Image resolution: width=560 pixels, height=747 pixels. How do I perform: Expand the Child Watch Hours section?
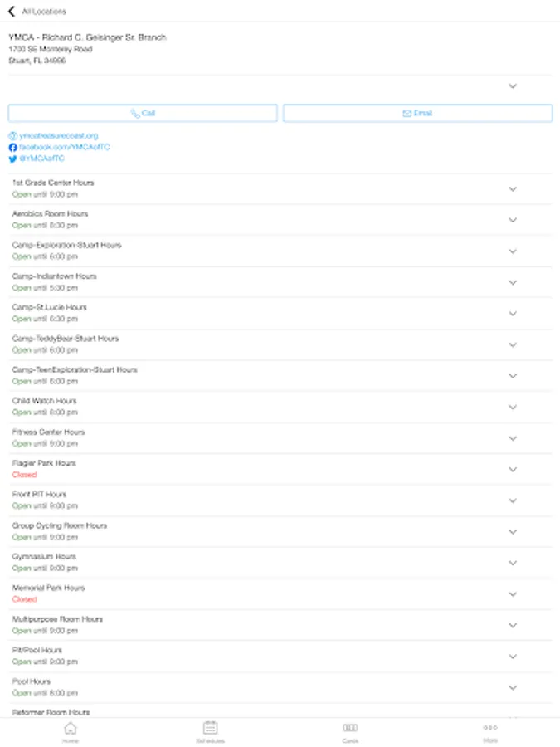[x=513, y=406]
